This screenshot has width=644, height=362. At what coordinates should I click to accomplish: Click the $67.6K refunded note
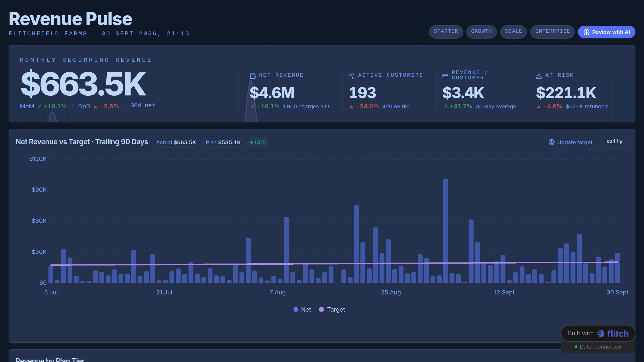(x=587, y=106)
